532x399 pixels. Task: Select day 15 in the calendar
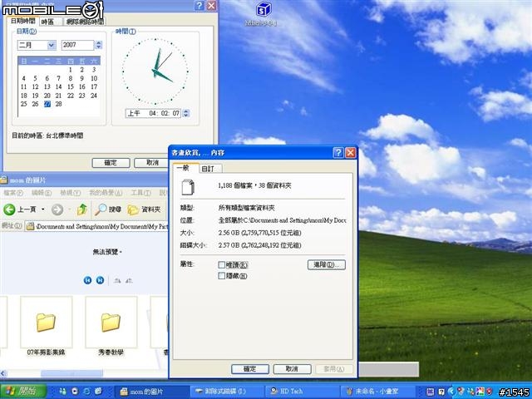pos(70,86)
